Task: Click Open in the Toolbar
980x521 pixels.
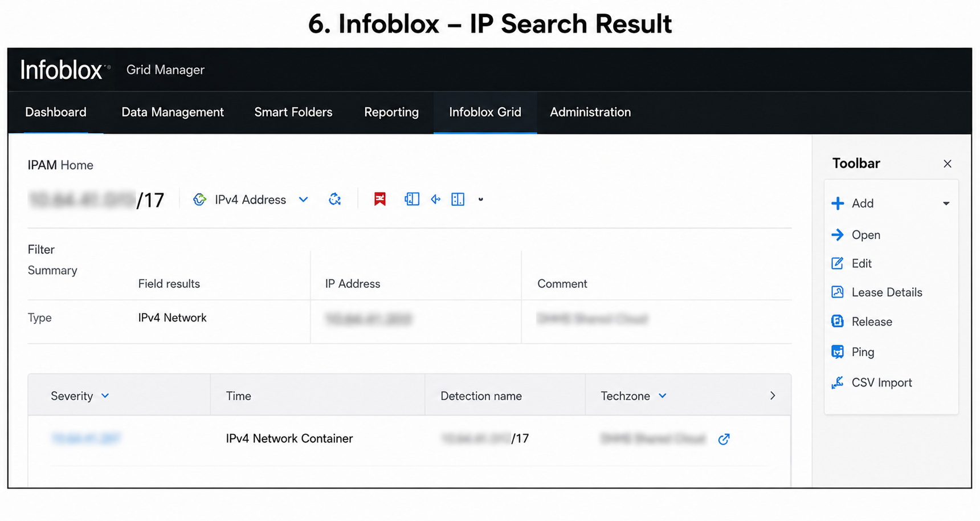Action: tap(866, 235)
